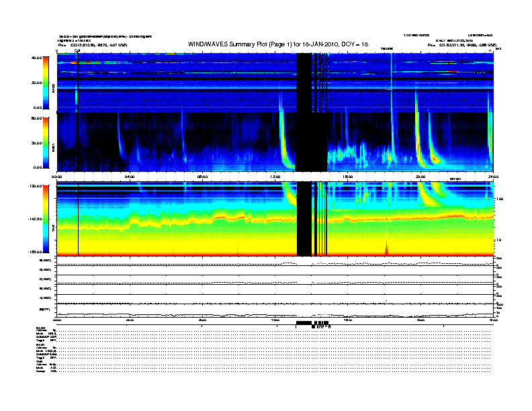The width and height of the screenshot is (532, 411).
Task: Click the bottom magnetic field line trace
Action: coord(275,315)
